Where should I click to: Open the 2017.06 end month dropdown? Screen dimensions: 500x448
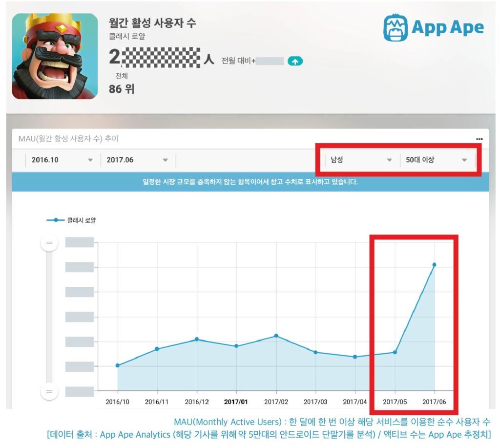tap(138, 160)
